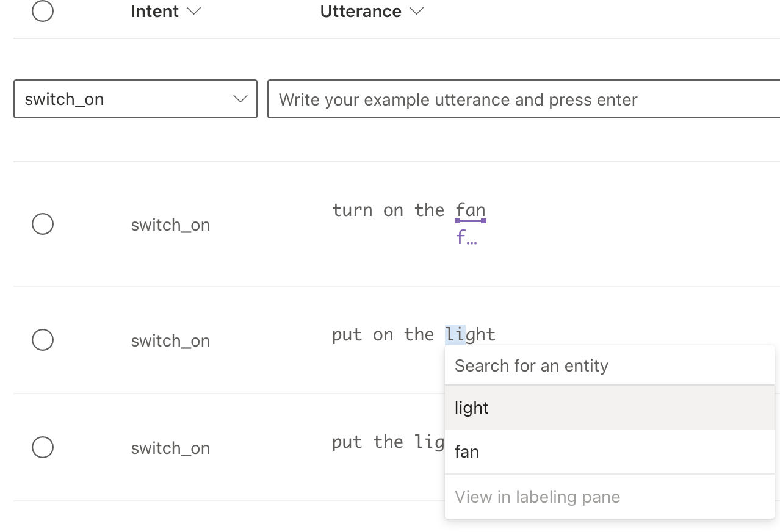Click the purple entity label under 'fan'
780x532 pixels.
click(x=467, y=238)
